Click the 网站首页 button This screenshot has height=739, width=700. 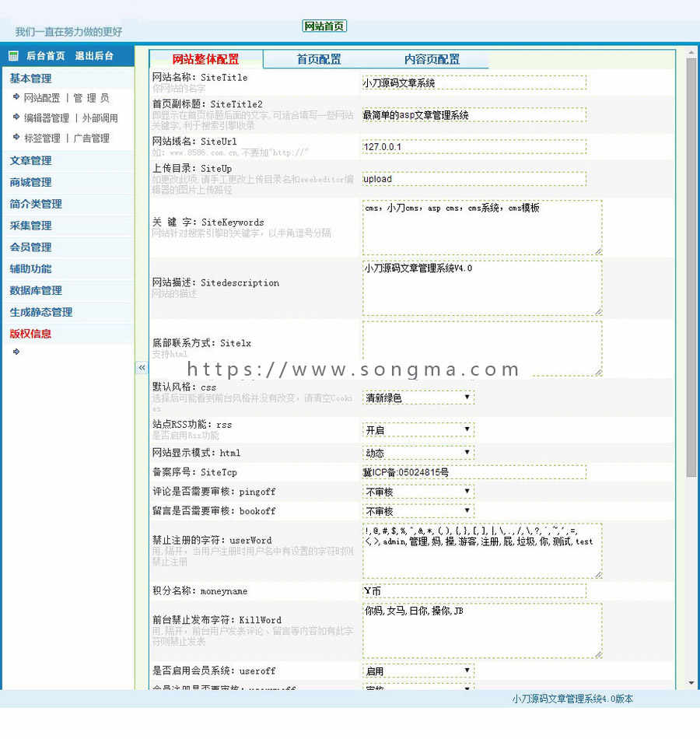click(324, 26)
